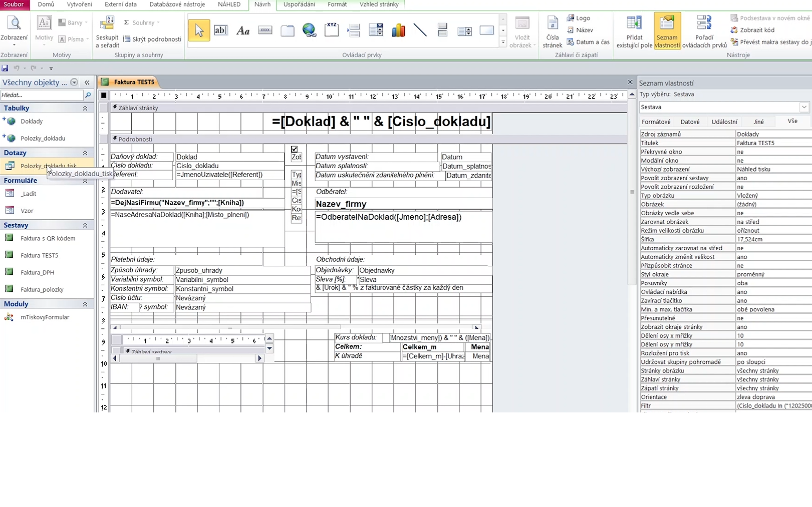The image size is (812, 507).
Task: Insert a Chart control
Action: click(x=398, y=31)
